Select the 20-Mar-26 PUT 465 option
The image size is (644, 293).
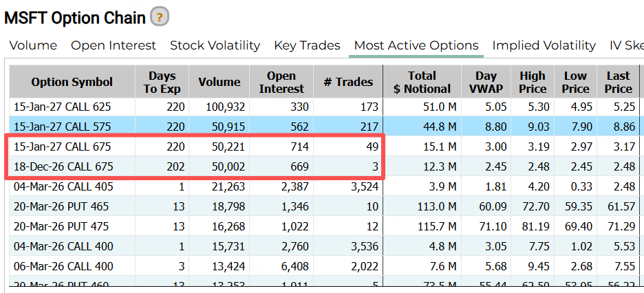61,206
